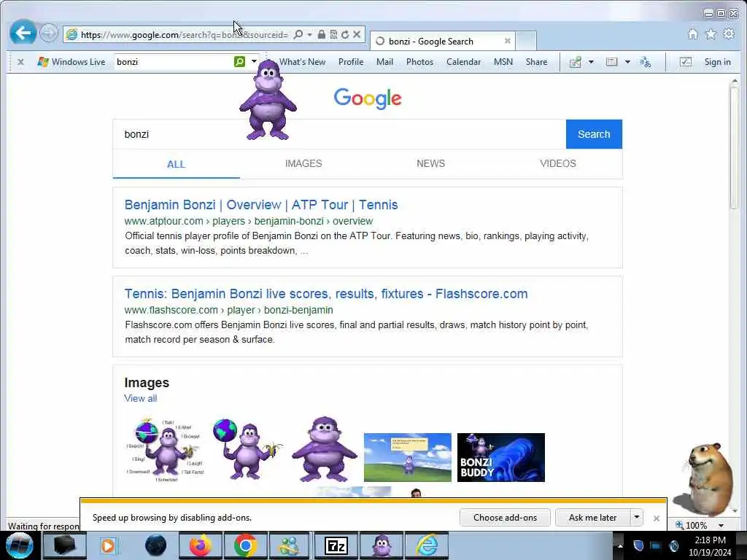Click the network monitor tray icon
This screenshot has height=560, width=747.
point(656,545)
